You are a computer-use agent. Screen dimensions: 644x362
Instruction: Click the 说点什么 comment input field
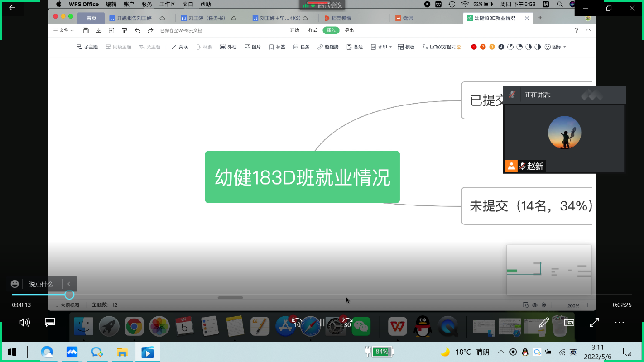coord(43,284)
